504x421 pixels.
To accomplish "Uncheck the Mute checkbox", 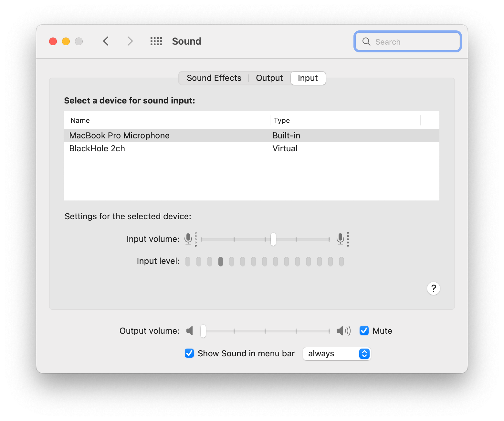I will 364,330.
